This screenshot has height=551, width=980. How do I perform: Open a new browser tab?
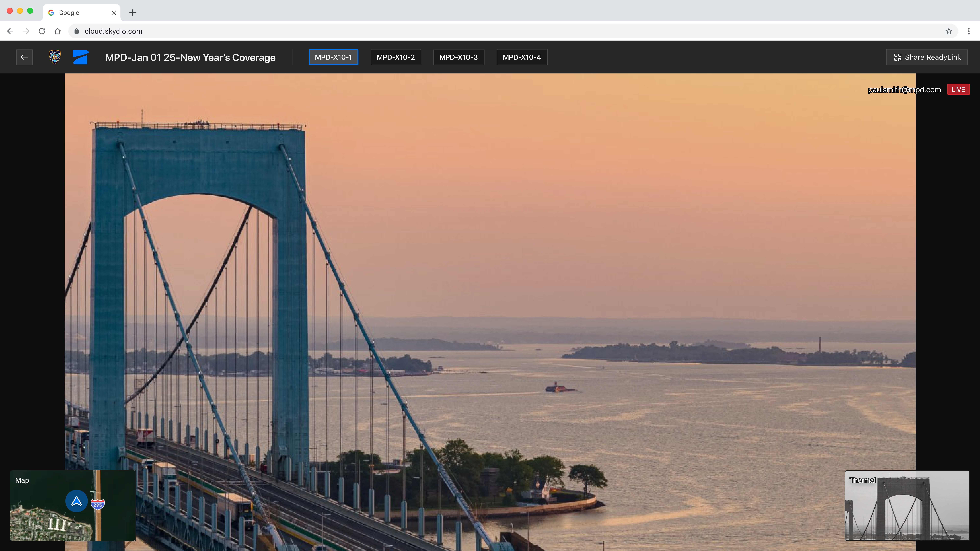point(132,12)
